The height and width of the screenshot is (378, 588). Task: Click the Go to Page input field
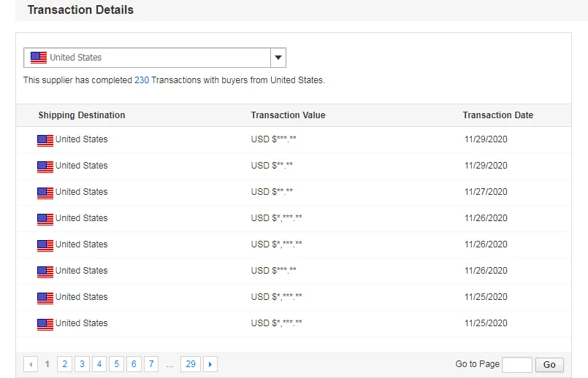(517, 365)
